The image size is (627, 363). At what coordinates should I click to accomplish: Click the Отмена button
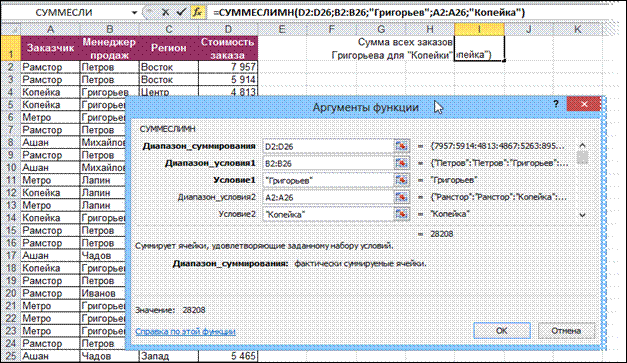pyautogui.click(x=566, y=331)
